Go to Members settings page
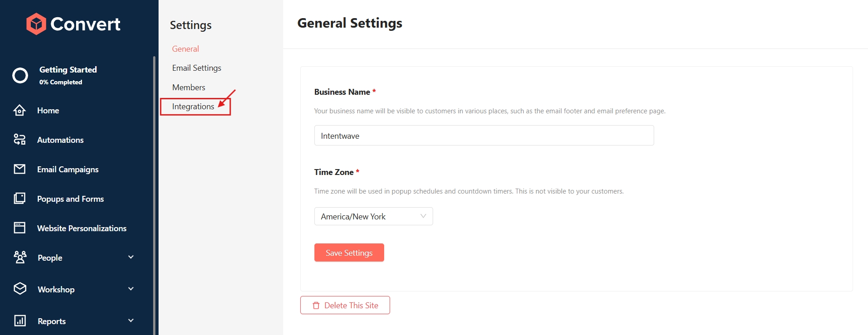The image size is (868, 335). [188, 87]
